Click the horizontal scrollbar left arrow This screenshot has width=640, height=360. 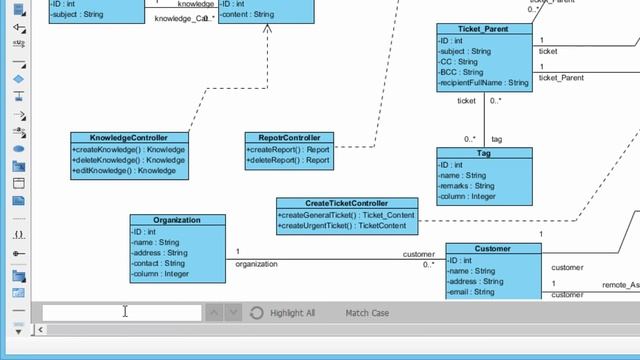(x=40, y=330)
